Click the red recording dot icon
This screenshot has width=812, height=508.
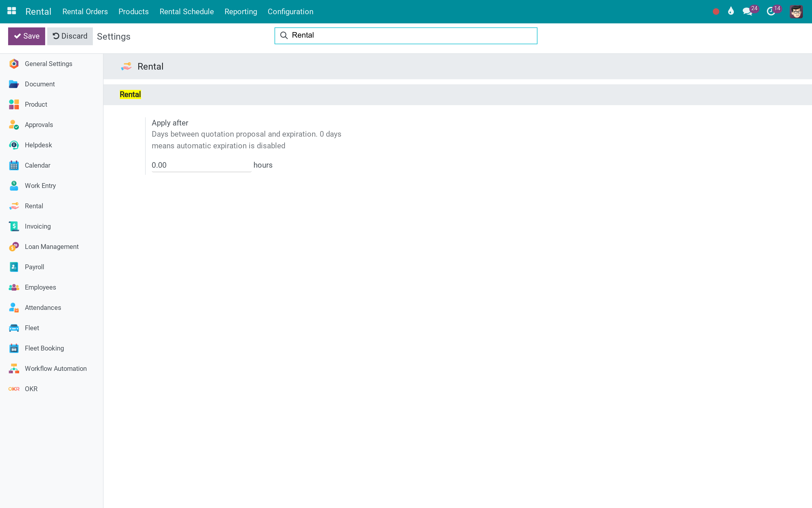pos(716,12)
